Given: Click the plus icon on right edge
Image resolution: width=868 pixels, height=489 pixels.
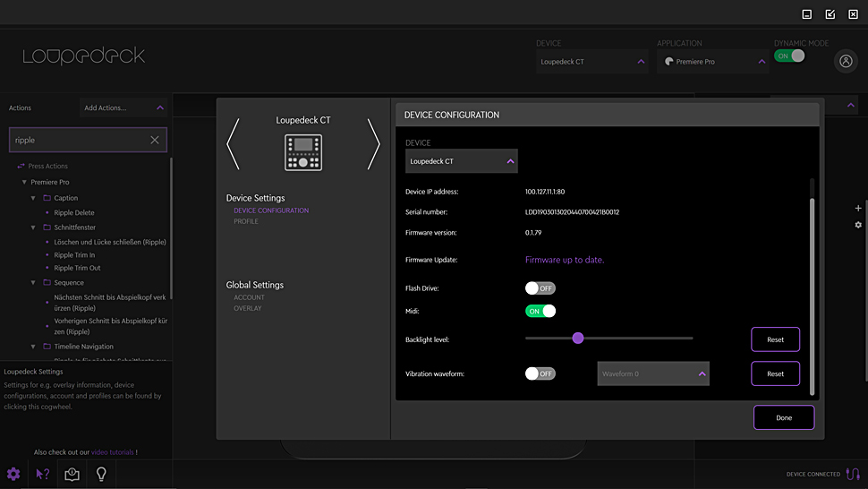Looking at the screenshot, I should [858, 208].
